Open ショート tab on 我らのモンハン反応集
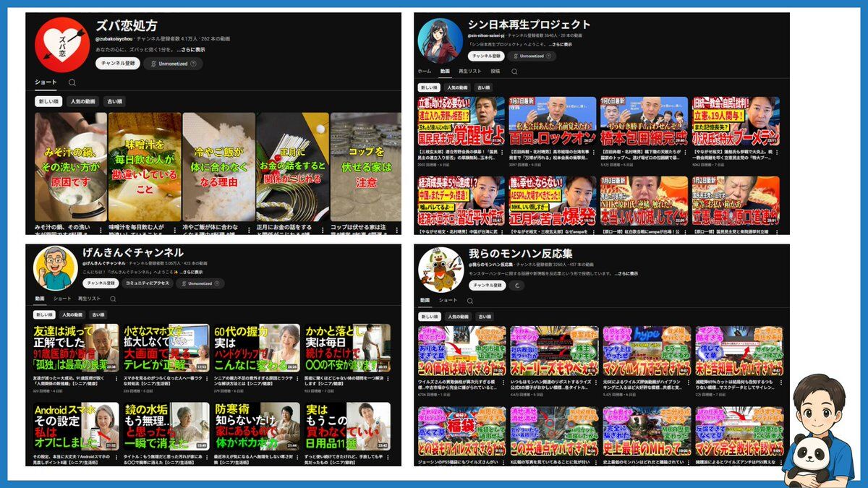The image size is (868, 488). coord(448,300)
